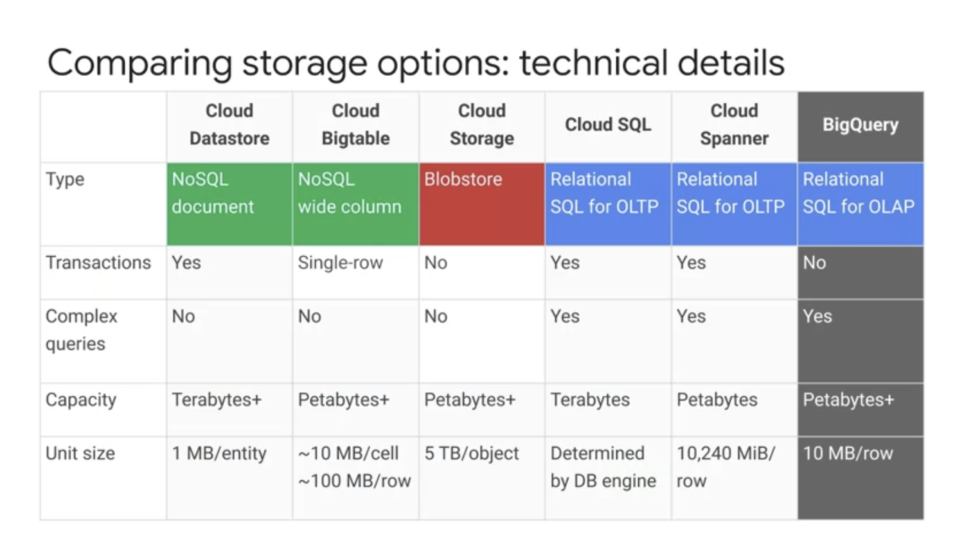Click the Determined by DB engine cell
The image size is (964, 560).
tap(608, 478)
